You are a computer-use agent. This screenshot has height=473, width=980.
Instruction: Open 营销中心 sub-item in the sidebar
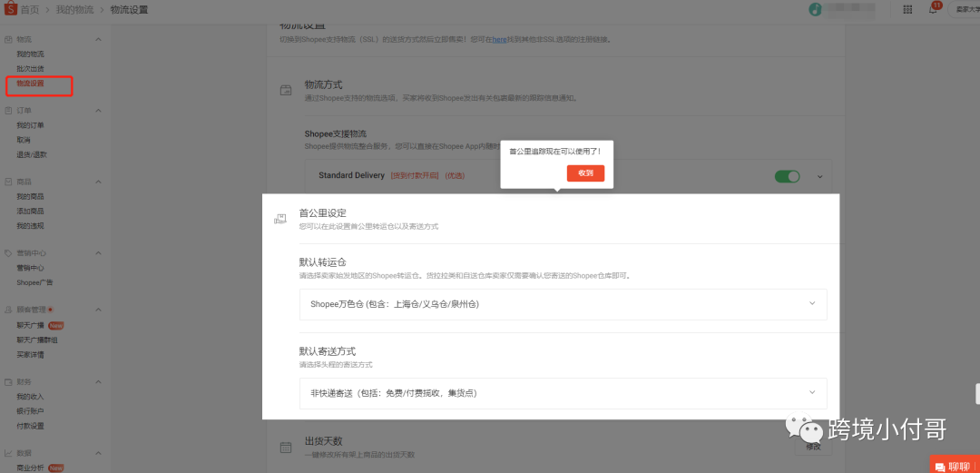[x=30, y=268]
